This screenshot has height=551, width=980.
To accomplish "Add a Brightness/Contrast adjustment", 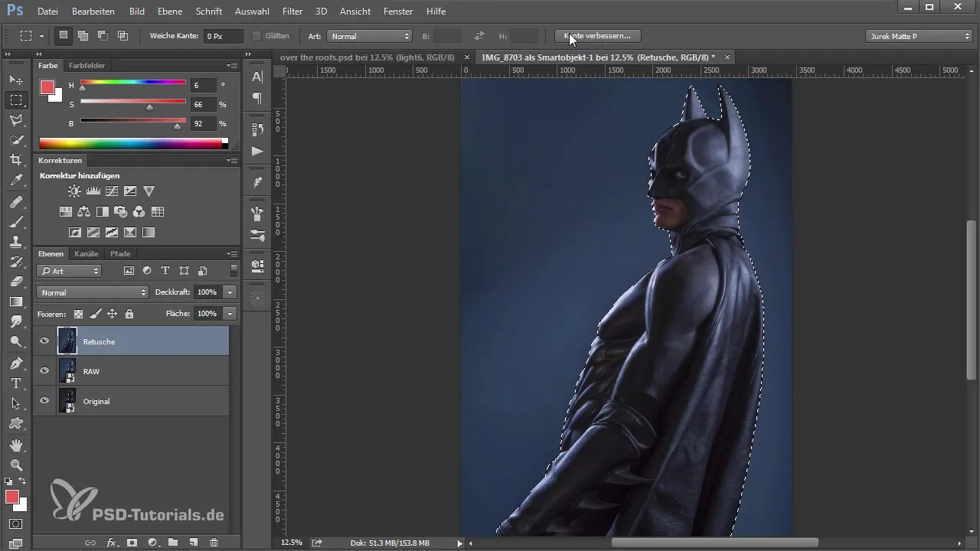I will [74, 191].
